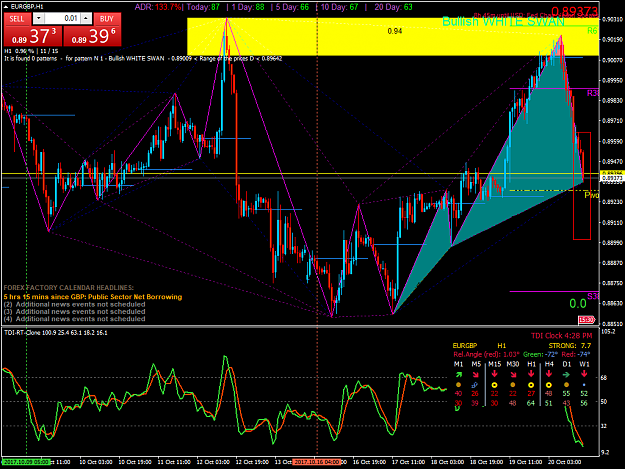
Task: Click the M1 orange dot indicator
Action: click(x=458, y=385)
